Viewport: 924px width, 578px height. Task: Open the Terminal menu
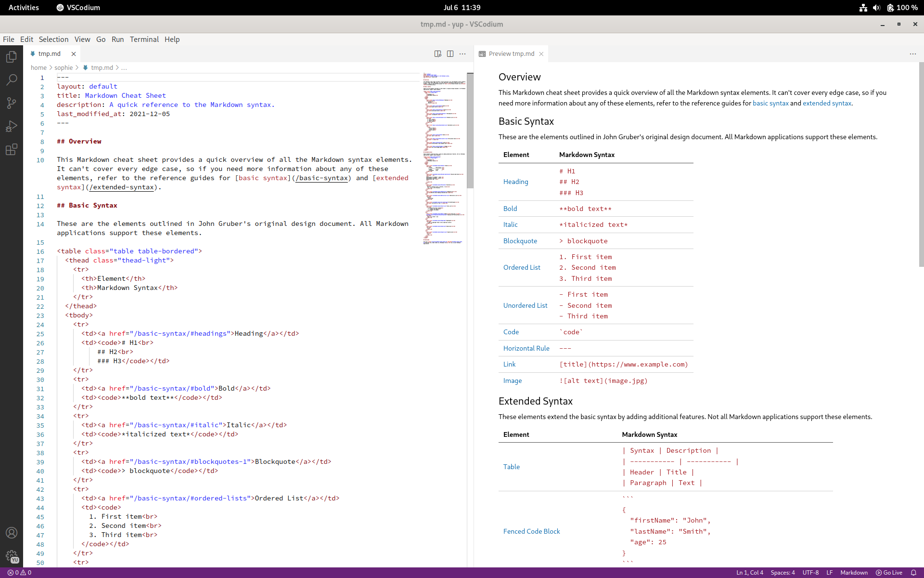(x=144, y=39)
